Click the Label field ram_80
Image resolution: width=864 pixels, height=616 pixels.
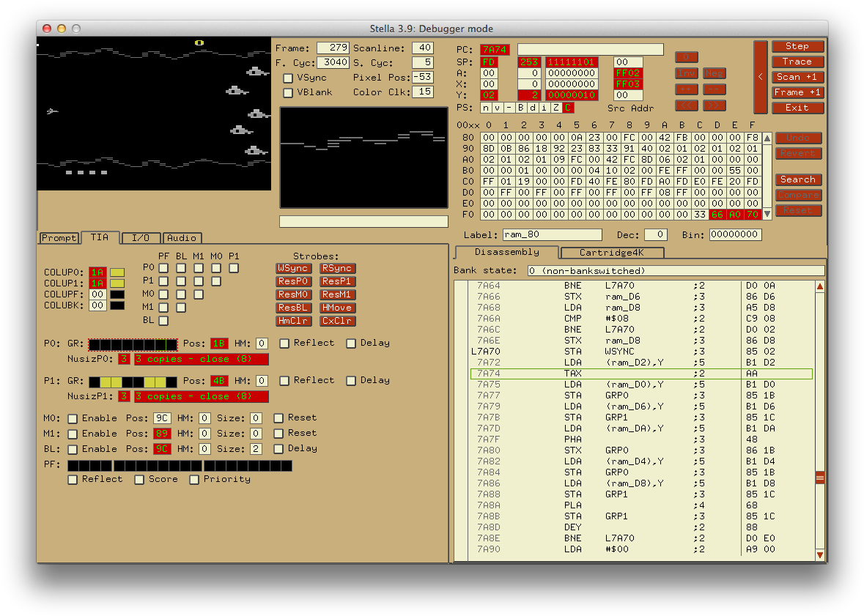tap(552, 234)
